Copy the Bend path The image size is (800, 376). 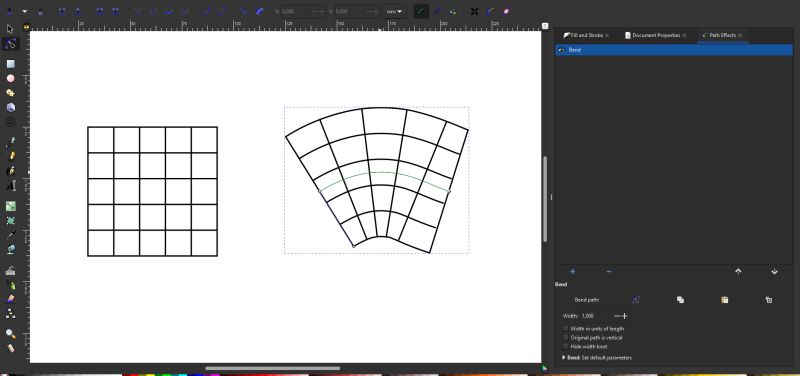tap(680, 300)
